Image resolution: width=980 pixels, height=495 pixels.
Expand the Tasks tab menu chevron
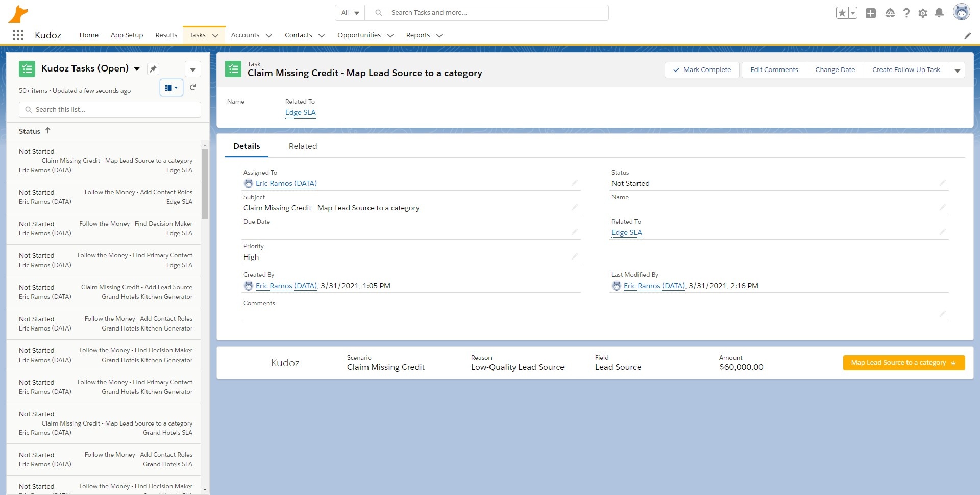click(215, 36)
